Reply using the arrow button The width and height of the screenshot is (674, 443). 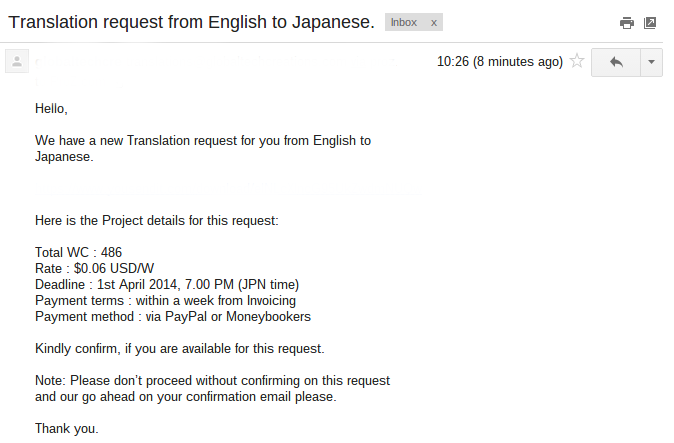pyautogui.click(x=616, y=62)
